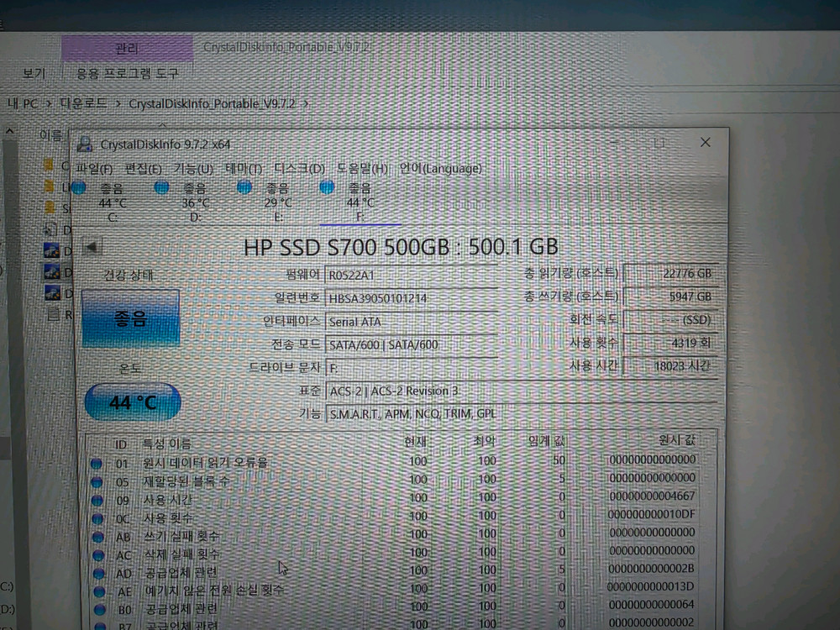The height and width of the screenshot is (630, 840).
Task: Close the CrystalDiskInfo window
Action: pos(705,142)
